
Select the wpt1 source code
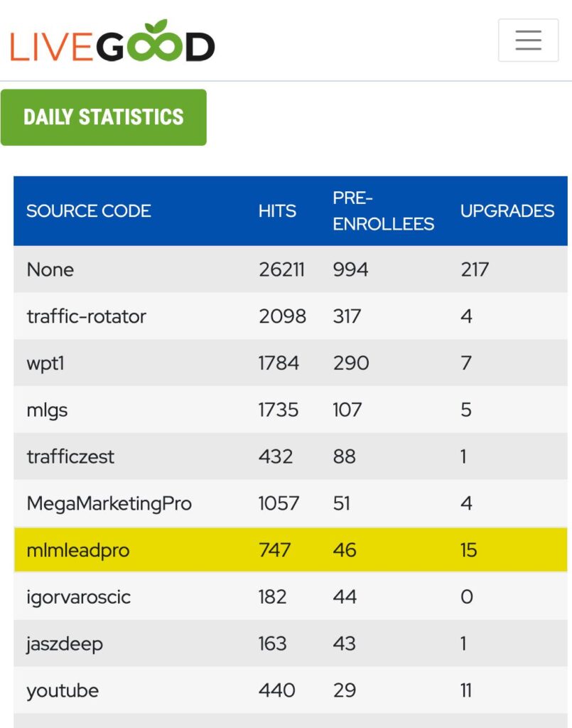pos(45,363)
